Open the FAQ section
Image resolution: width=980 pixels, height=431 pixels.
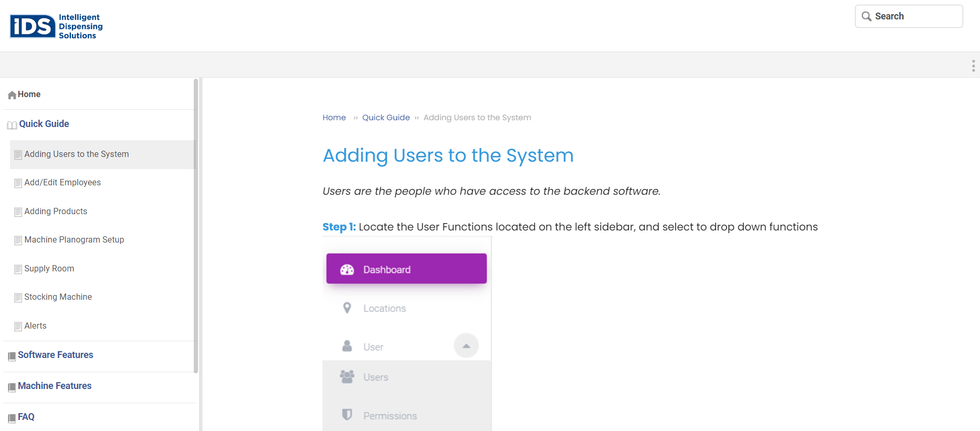click(x=26, y=417)
